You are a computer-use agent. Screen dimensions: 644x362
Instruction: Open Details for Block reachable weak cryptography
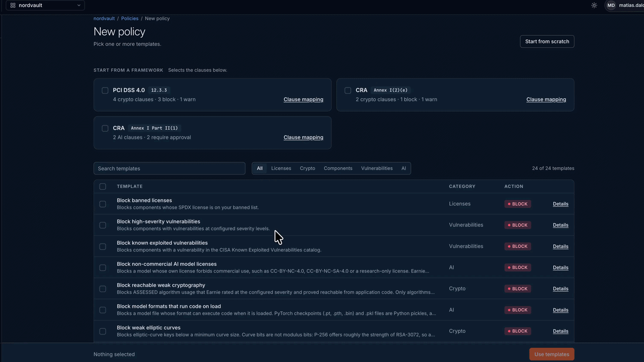[x=560, y=288]
